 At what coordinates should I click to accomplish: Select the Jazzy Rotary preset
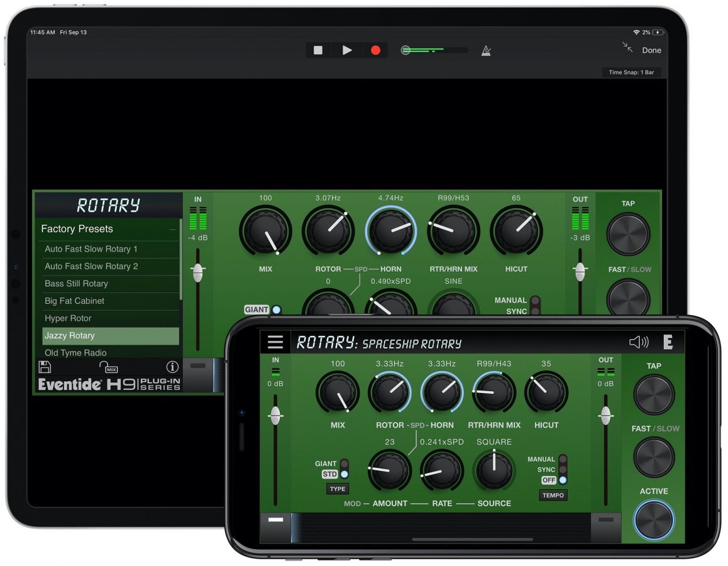(111, 336)
